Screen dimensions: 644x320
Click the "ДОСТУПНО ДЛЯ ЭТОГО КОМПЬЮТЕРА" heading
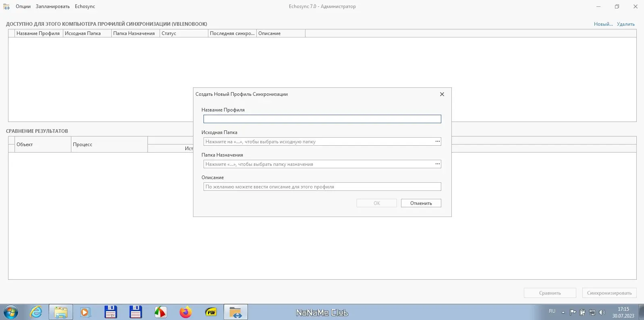[x=106, y=24]
